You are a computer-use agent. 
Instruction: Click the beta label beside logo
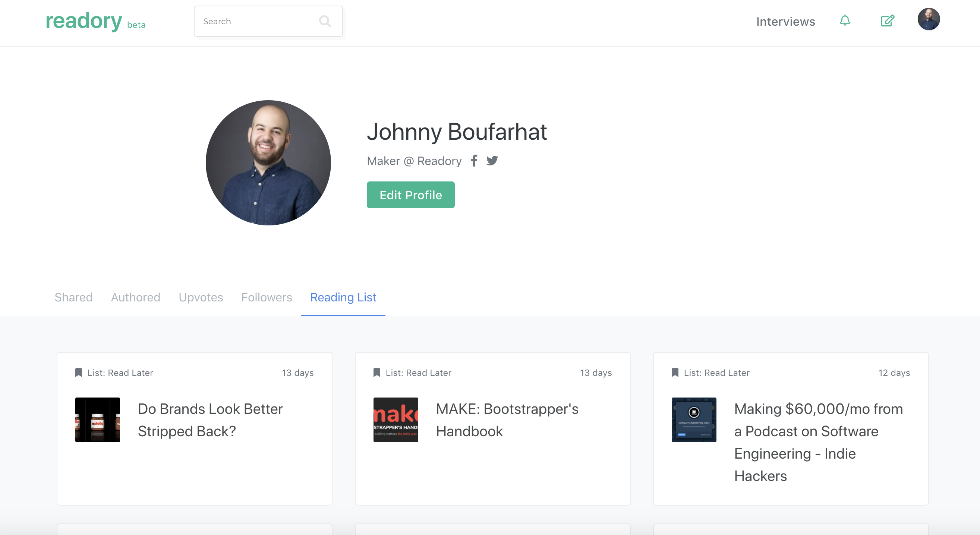click(x=136, y=25)
